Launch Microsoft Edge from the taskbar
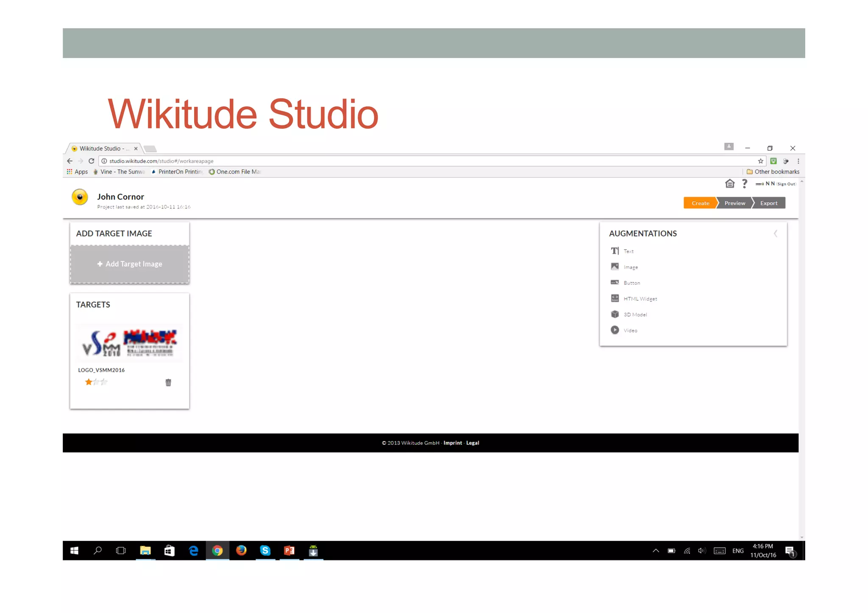Viewport: 868px width, 613px height. click(x=193, y=550)
